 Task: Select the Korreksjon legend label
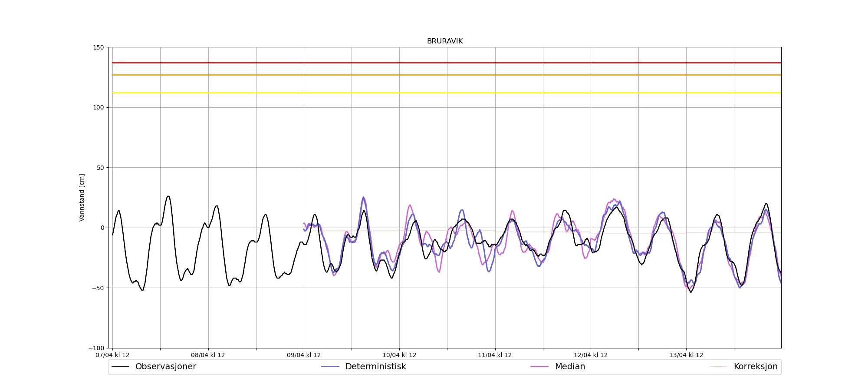755,367
